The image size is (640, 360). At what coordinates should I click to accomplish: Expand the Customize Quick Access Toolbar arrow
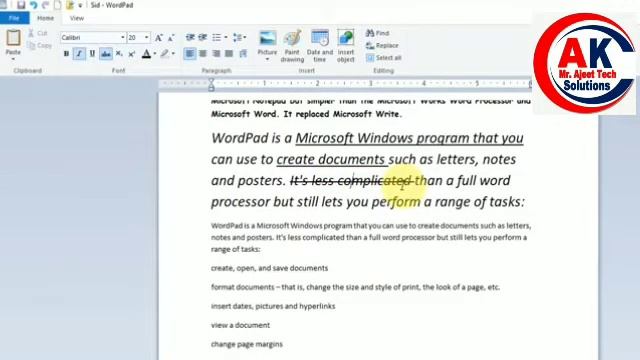tap(80, 5)
